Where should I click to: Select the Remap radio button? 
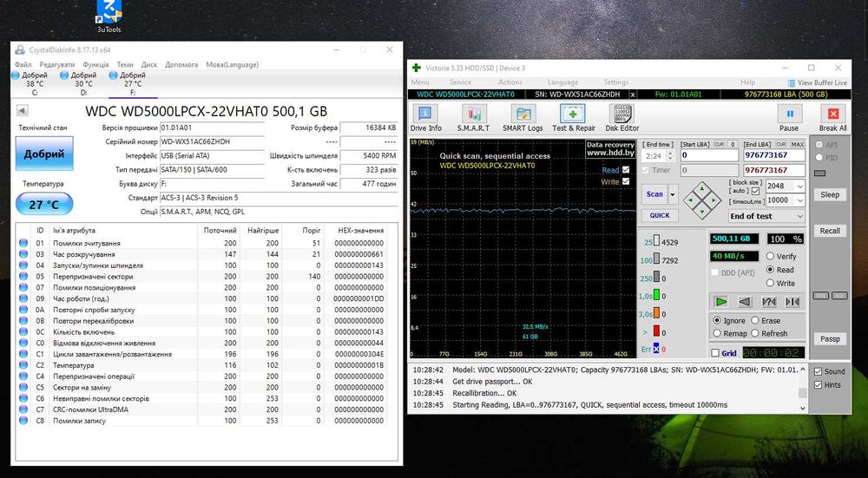(718, 333)
